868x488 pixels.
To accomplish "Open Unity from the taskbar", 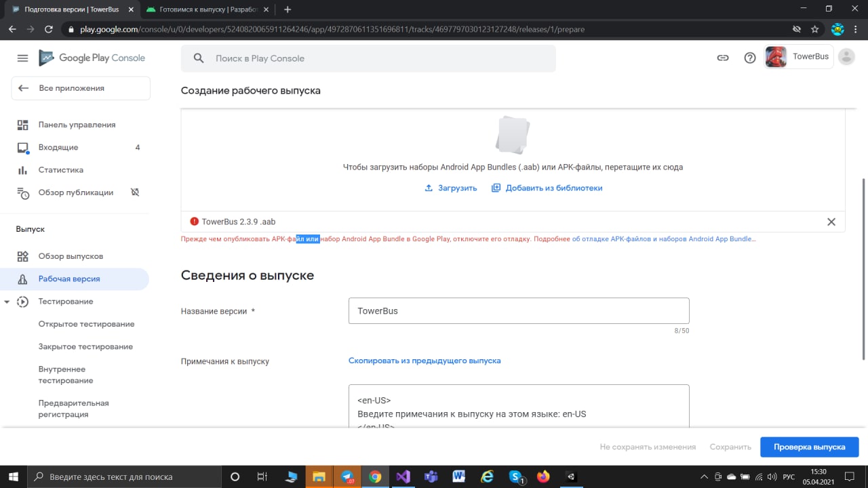I will click(572, 476).
